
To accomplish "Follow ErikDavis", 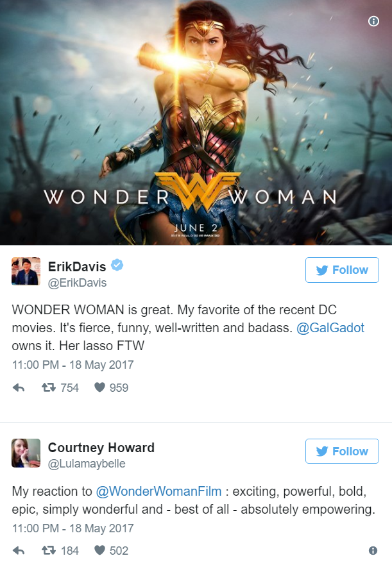I will (x=342, y=270).
